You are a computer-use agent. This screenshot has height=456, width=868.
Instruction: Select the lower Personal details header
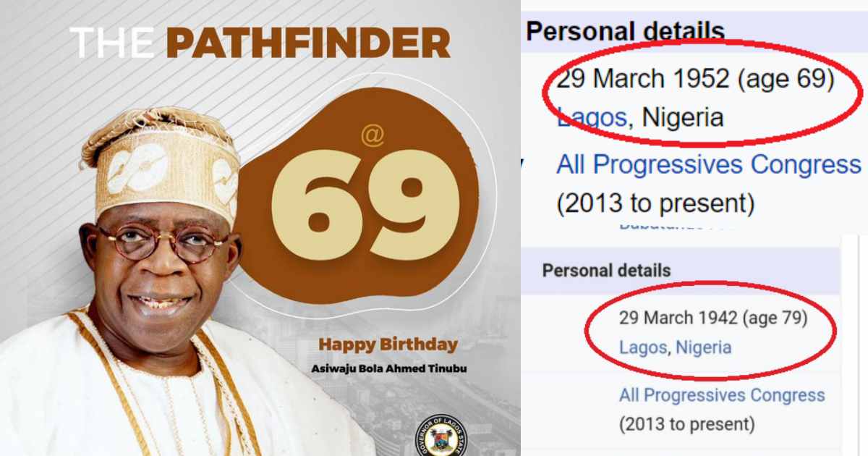point(606,270)
